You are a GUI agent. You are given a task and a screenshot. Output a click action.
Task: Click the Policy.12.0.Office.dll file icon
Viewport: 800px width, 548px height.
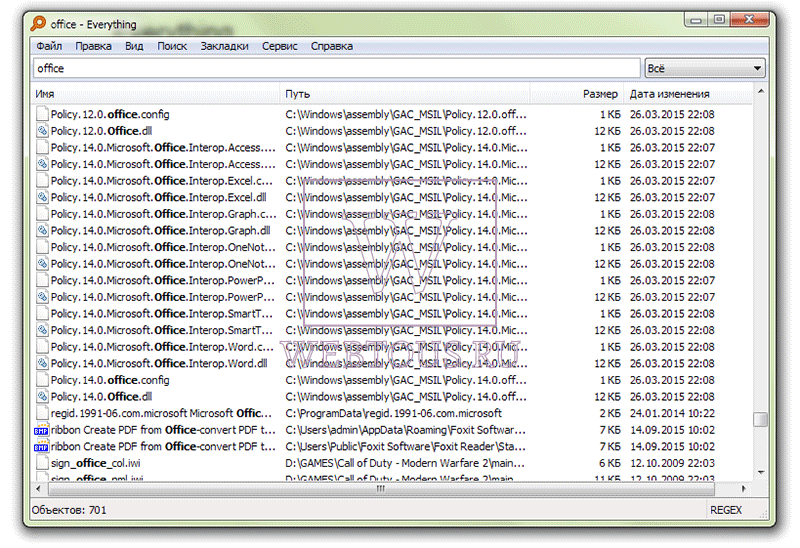(x=42, y=131)
